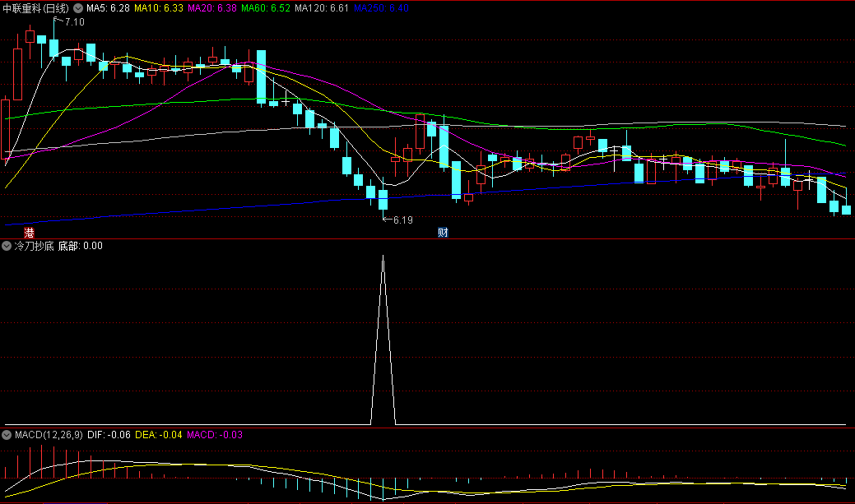Image resolution: width=855 pixels, height=504 pixels.
Task: Click the MA20: 6.38 label
Action: [x=212, y=8]
